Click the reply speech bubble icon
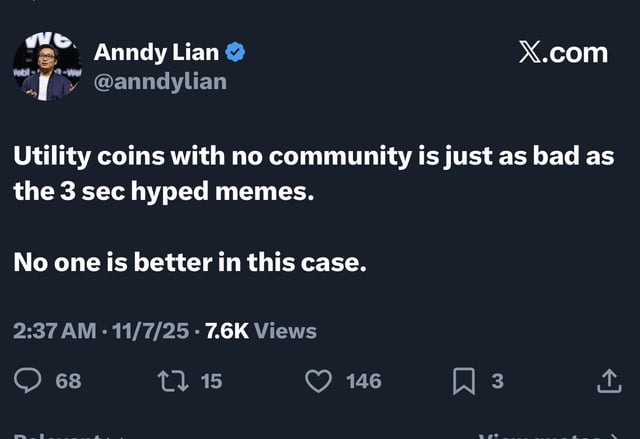 27,381
